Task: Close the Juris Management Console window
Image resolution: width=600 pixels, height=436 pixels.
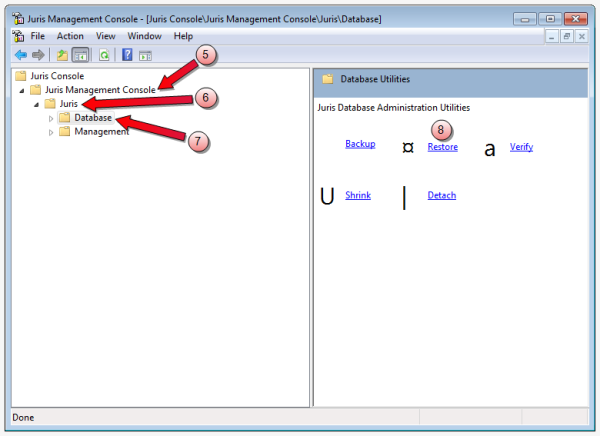Action: [x=576, y=19]
